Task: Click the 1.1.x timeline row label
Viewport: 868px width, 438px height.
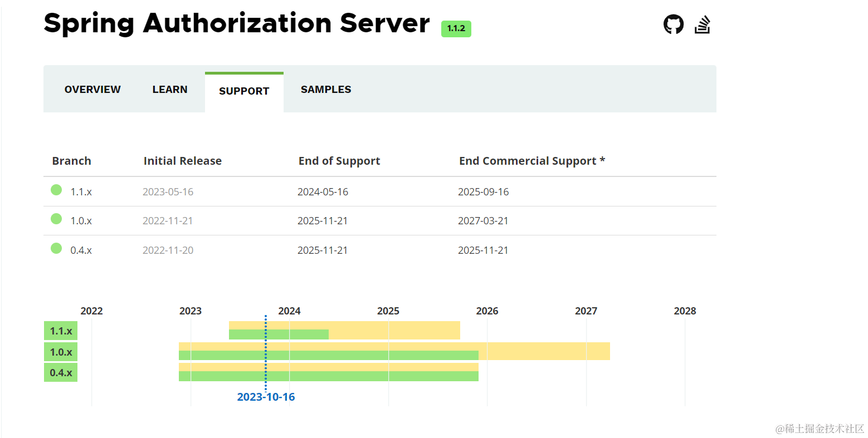Action: click(61, 331)
